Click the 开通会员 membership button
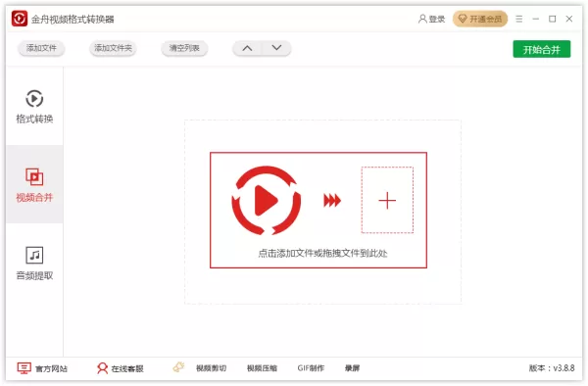This screenshot has width=588, height=386. point(480,19)
